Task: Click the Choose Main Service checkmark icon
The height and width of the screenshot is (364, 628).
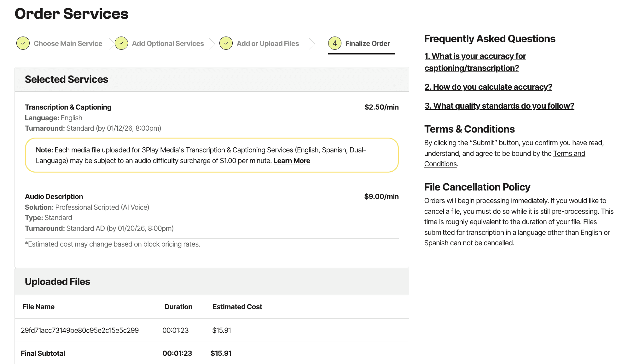Action: coord(23,43)
